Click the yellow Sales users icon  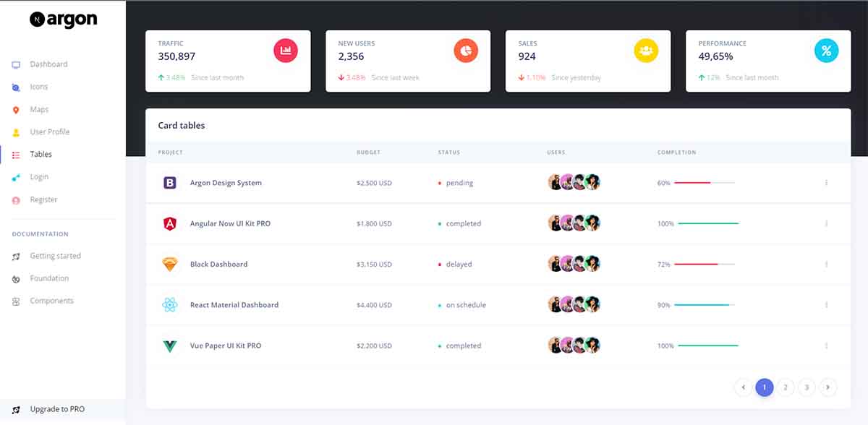646,51
